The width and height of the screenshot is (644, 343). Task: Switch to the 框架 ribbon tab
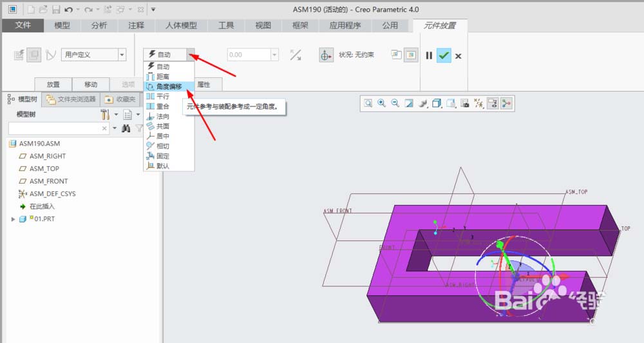coord(300,26)
